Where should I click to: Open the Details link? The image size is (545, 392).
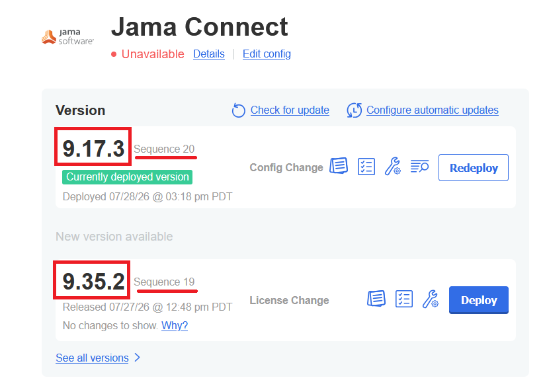209,54
